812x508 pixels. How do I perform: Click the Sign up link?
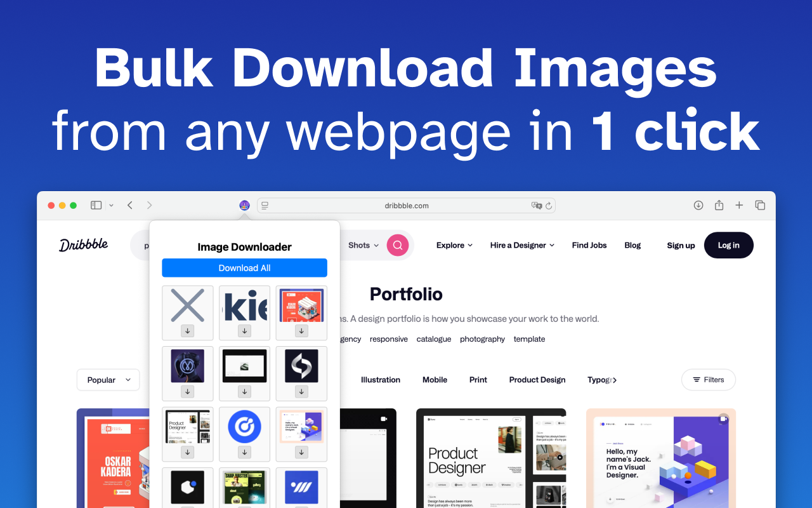point(681,245)
